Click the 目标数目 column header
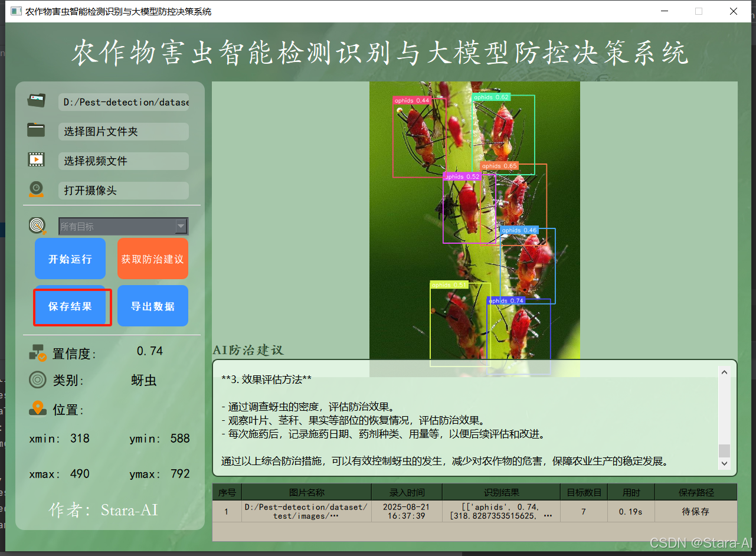The width and height of the screenshot is (756, 556). (584, 492)
